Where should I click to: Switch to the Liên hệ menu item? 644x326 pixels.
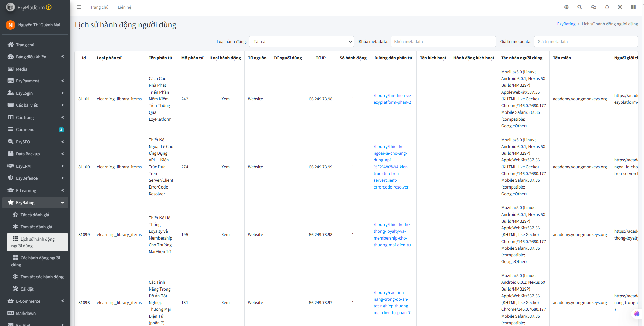tap(124, 7)
